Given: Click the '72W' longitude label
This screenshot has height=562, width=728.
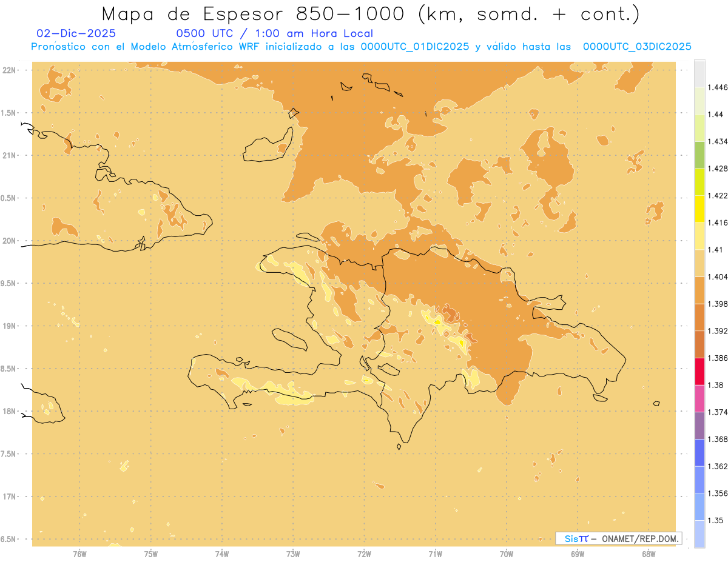Looking at the screenshot, I should click(365, 554).
